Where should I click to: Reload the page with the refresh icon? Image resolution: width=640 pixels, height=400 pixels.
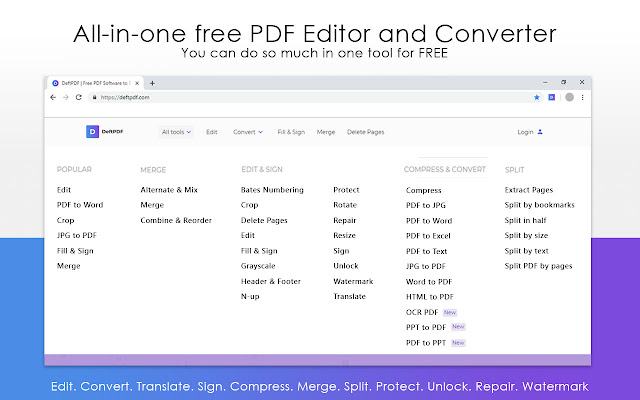78,97
